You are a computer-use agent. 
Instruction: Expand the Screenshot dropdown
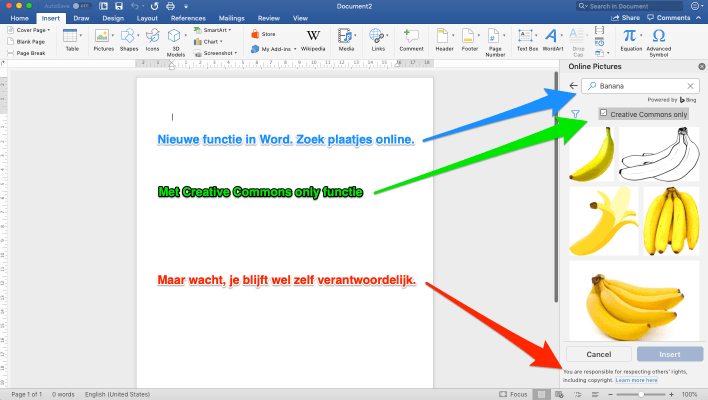[236, 53]
